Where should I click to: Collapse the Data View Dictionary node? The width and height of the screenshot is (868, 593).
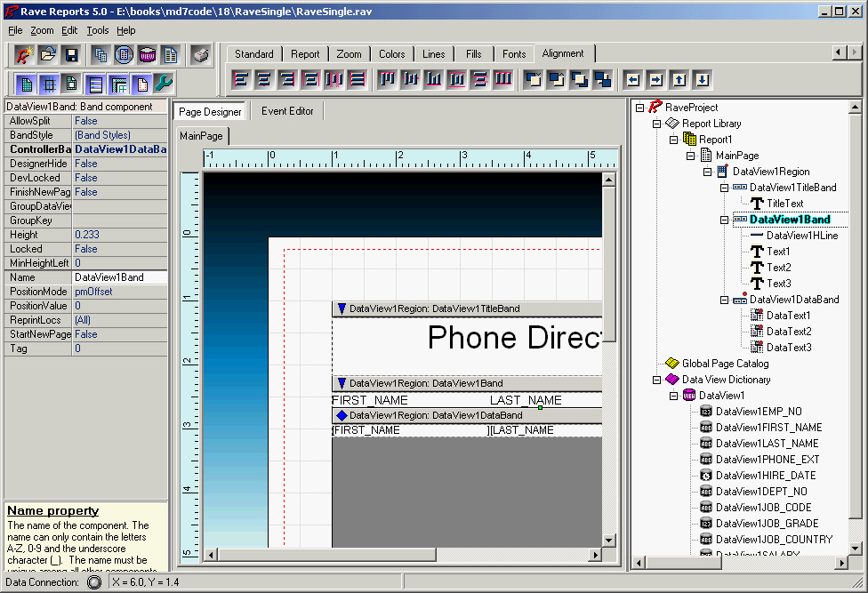tap(656, 380)
